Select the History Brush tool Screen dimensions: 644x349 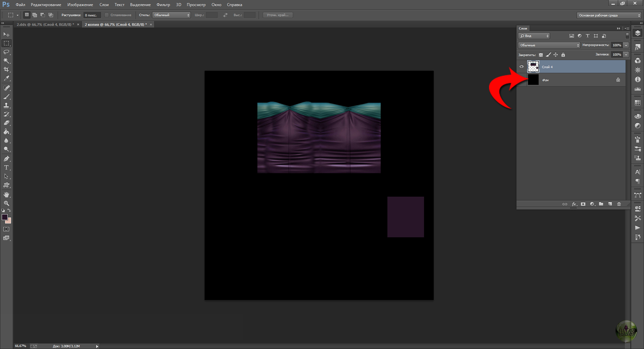pos(6,114)
